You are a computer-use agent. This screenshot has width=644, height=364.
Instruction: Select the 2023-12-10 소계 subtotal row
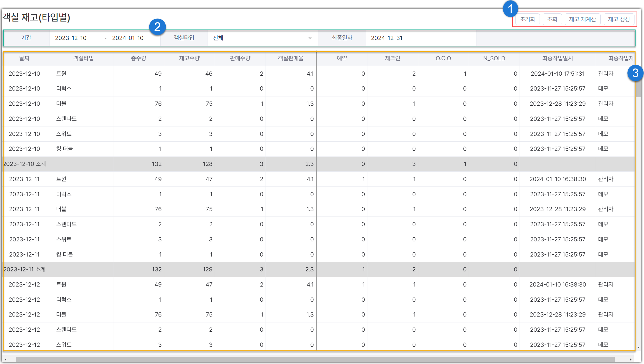pyautogui.click(x=25, y=164)
